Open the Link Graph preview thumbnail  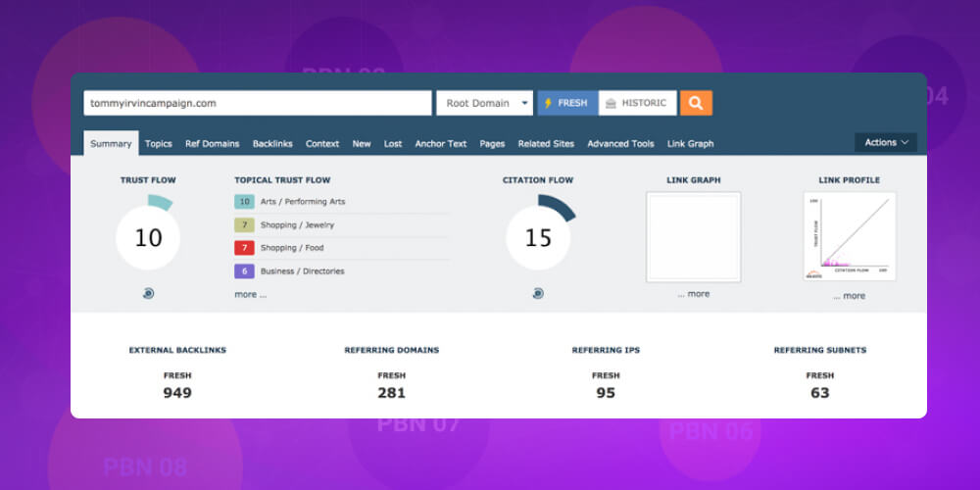(x=693, y=237)
